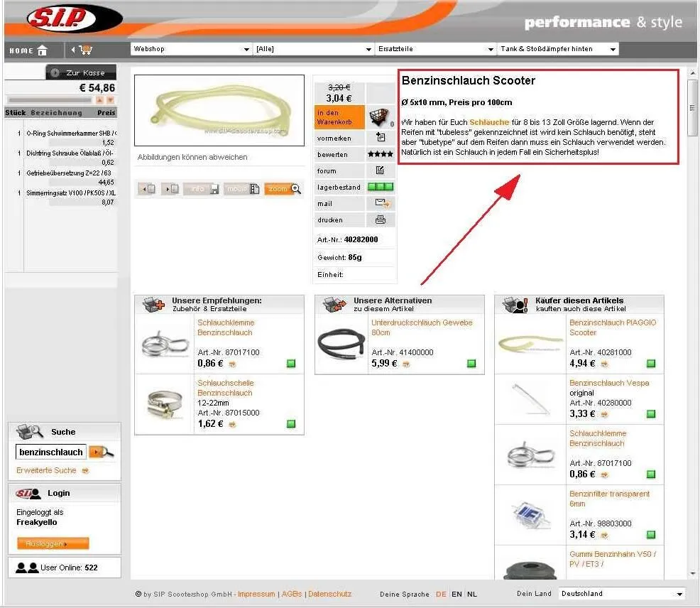Image resolution: width=700 pixels, height=608 pixels.
Task: Switch language to NL
Action: 472,595
